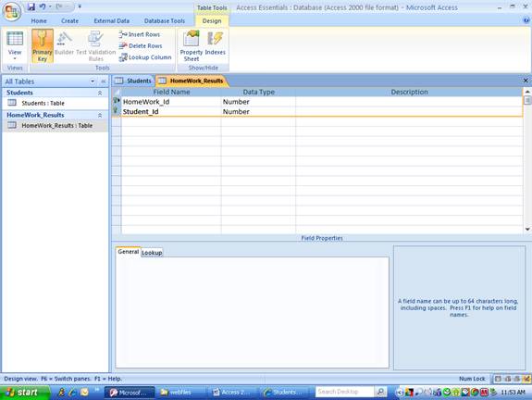
Task: Switch to Design view in status bar
Action: pyautogui.click(x=526, y=379)
